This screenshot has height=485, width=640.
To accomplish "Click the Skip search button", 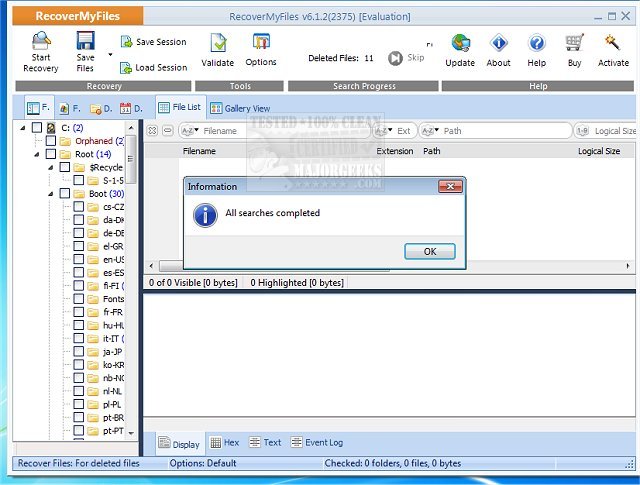I will (x=406, y=58).
